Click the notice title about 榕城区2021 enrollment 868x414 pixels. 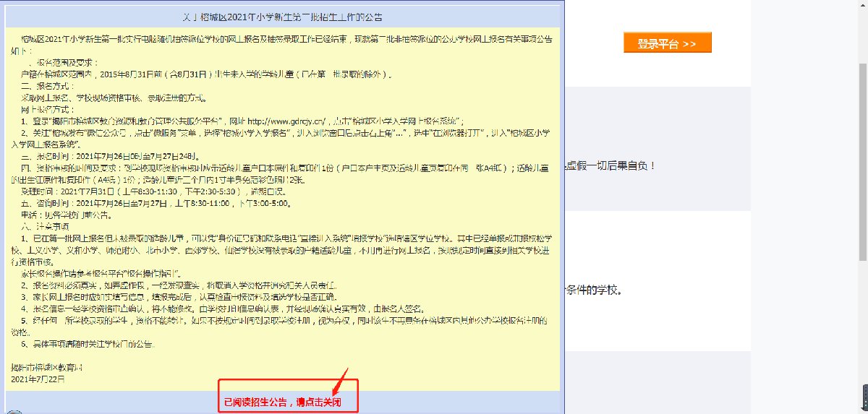(284, 17)
